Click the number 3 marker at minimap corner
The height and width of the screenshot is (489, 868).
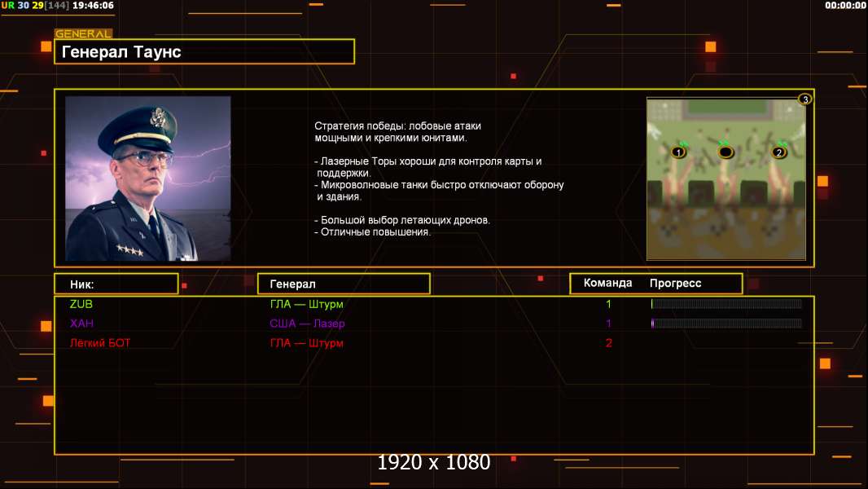[x=804, y=99]
